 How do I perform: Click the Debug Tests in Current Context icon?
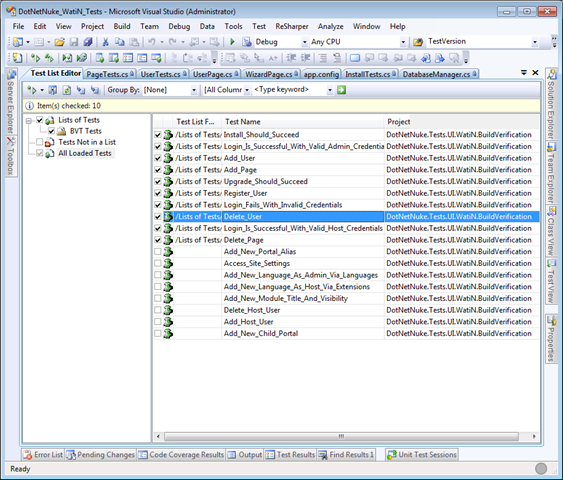point(67,58)
